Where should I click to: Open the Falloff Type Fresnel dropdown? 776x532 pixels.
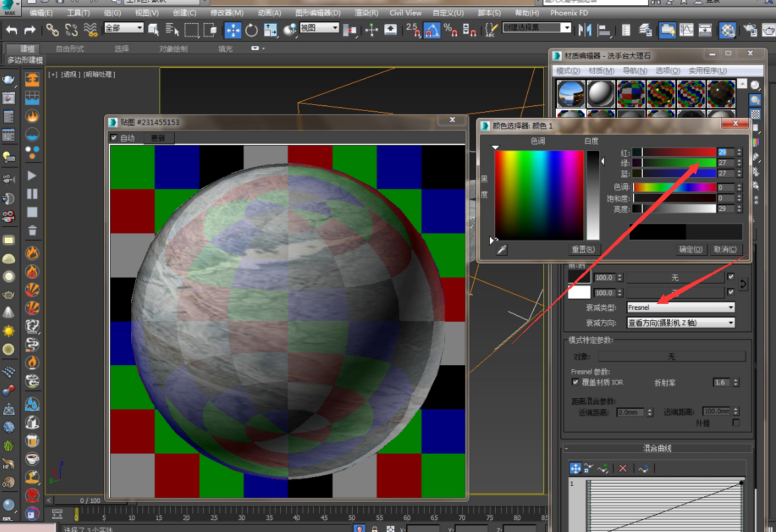pyautogui.click(x=680, y=307)
